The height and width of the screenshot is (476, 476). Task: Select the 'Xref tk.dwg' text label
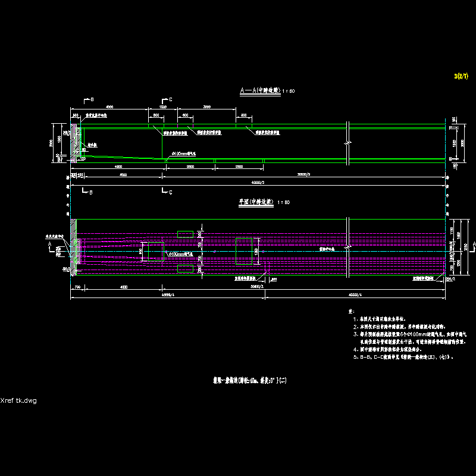(18, 400)
